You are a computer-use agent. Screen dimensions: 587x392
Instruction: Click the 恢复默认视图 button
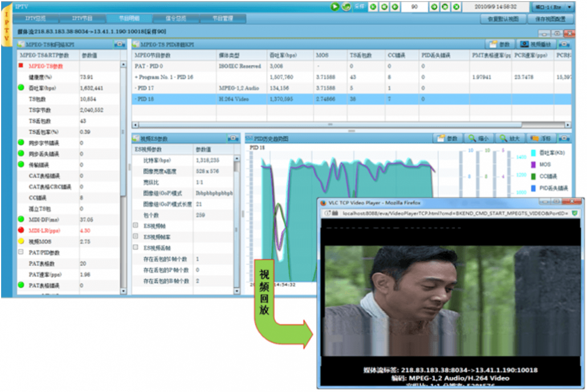pos(503,19)
